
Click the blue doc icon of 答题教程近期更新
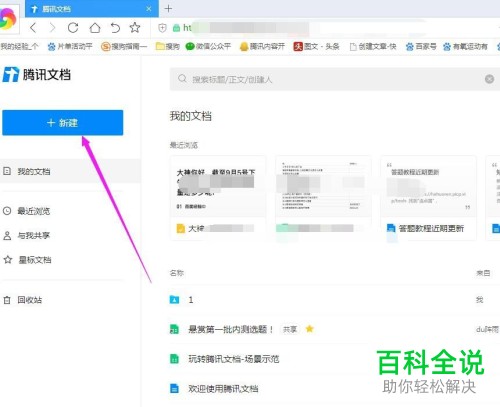(x=391, y=228)
